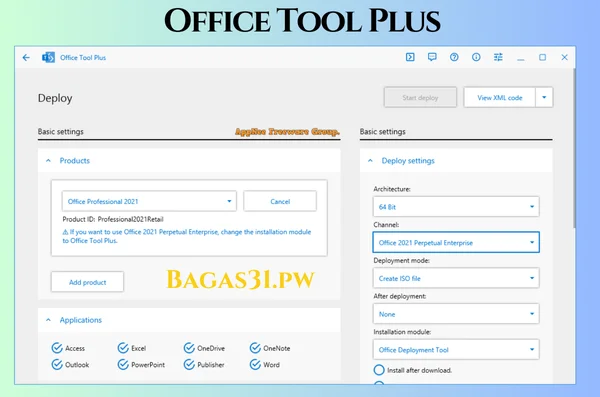Uncheck the Word application

click(255, 364)
